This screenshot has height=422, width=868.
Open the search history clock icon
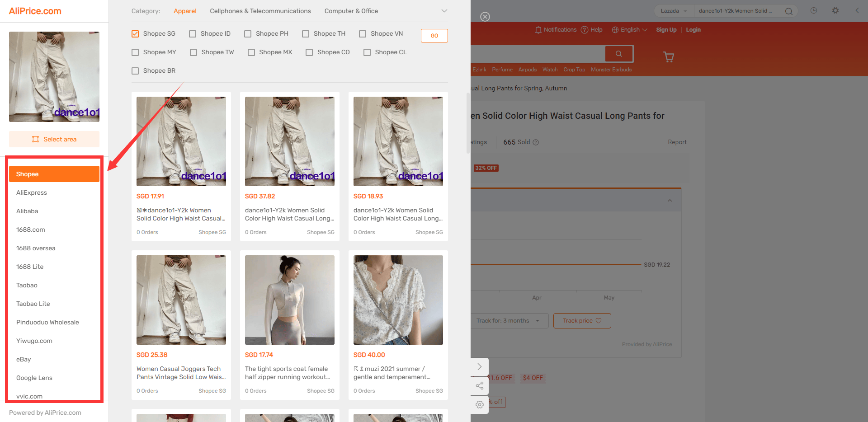[x=814, y=10]
